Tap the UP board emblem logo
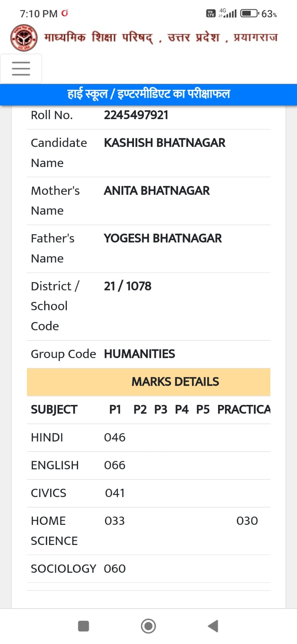The width and height of the screenshot is (297, 644). [x=24, y=38]
